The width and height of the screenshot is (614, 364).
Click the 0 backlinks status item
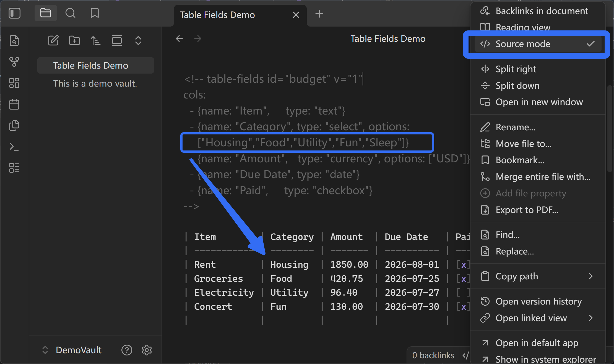(x=433, y=355)
